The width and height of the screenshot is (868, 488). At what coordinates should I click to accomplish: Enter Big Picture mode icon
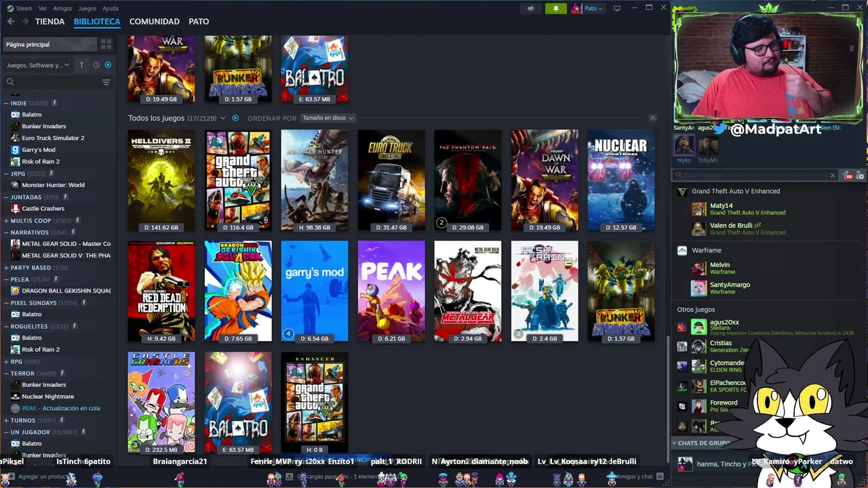pyautogui.click(x=616, y=8)
